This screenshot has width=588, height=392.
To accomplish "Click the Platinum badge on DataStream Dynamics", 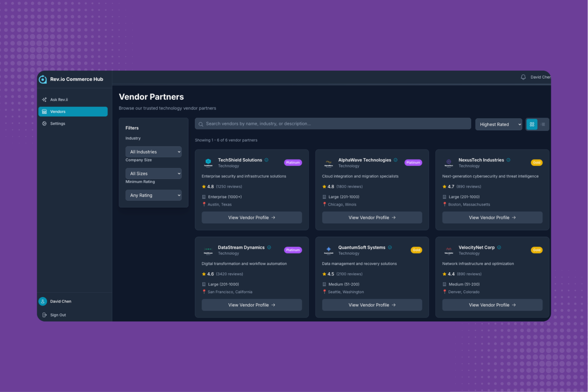I will point(293,250).
